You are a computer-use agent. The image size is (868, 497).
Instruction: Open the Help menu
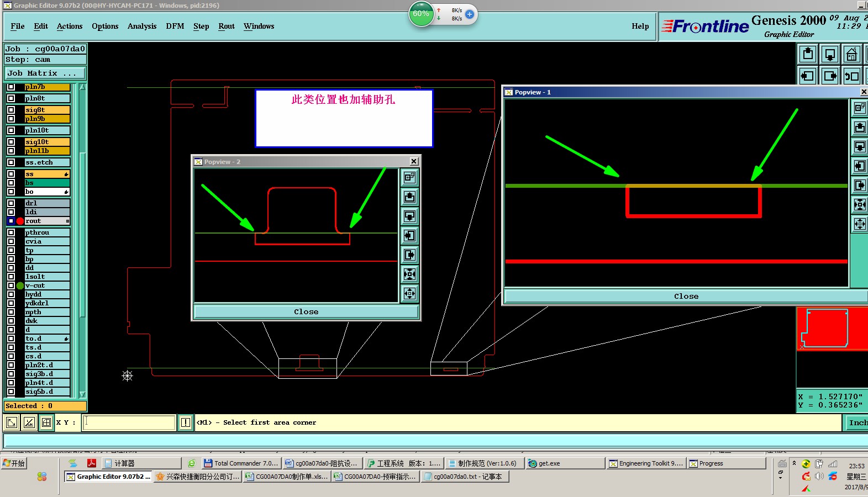tap(640, 26)
